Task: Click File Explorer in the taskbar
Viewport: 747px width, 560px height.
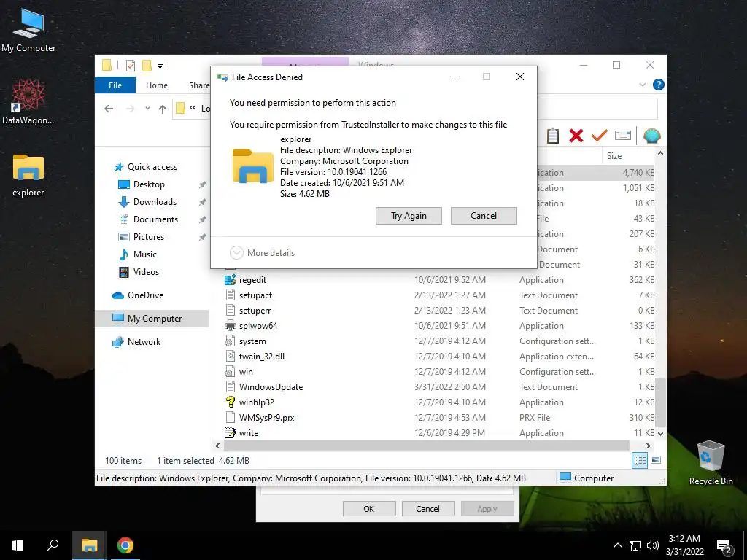Action: coord(89,545)
